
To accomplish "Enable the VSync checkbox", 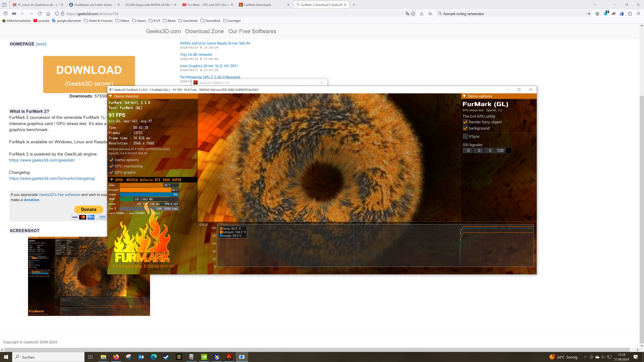I will click(465, 136).
